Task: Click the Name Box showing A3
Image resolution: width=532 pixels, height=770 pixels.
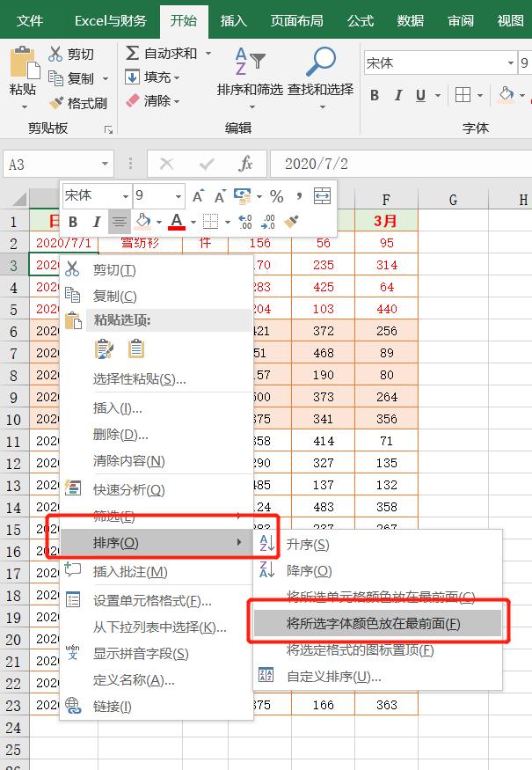Action: point(51,164)
